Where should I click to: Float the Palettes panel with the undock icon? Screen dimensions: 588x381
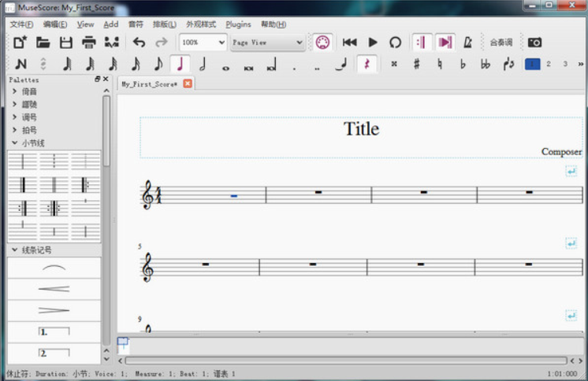tap(98, 79)
